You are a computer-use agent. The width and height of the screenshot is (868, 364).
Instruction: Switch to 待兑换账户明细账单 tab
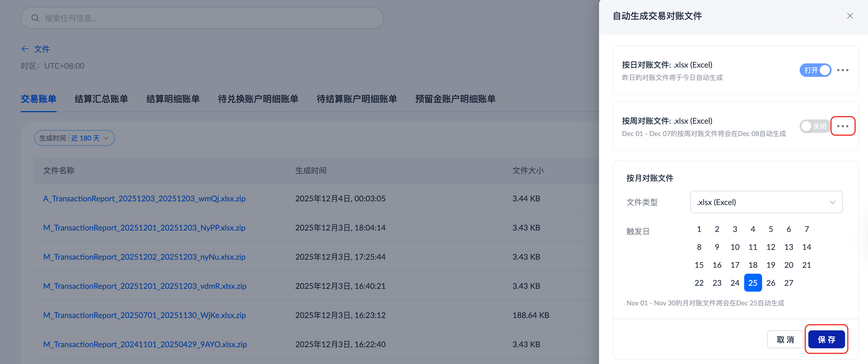(258, 99)
